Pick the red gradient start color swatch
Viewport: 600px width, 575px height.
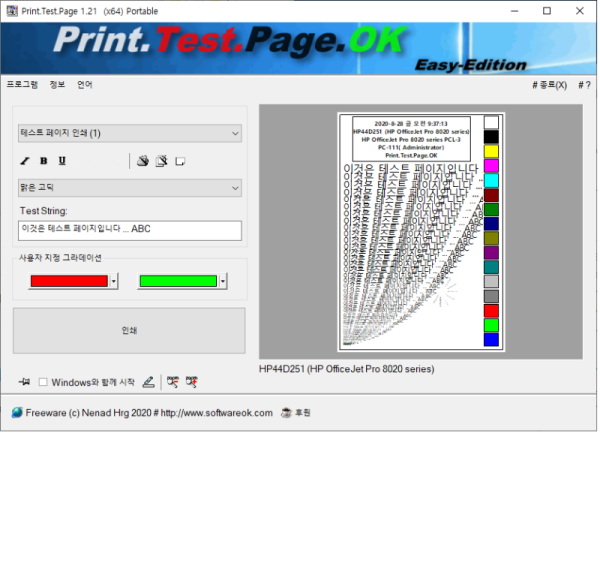pos(69,281)
